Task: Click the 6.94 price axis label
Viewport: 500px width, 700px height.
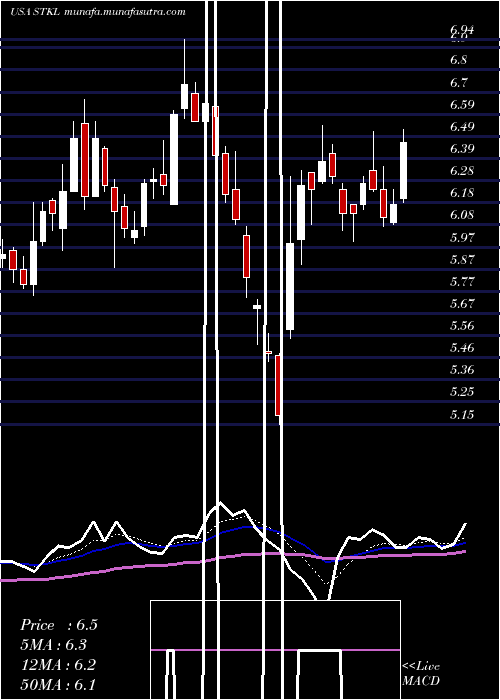Action: point(462,30)
